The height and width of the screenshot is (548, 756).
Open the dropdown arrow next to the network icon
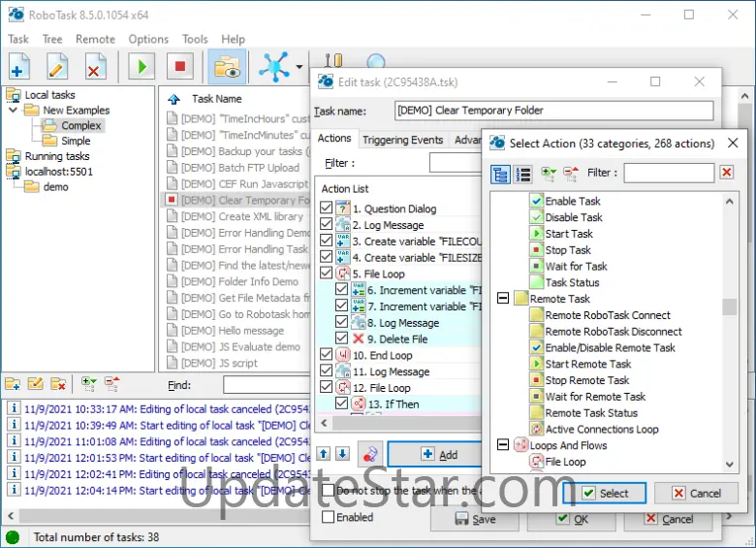click(299, 67)
